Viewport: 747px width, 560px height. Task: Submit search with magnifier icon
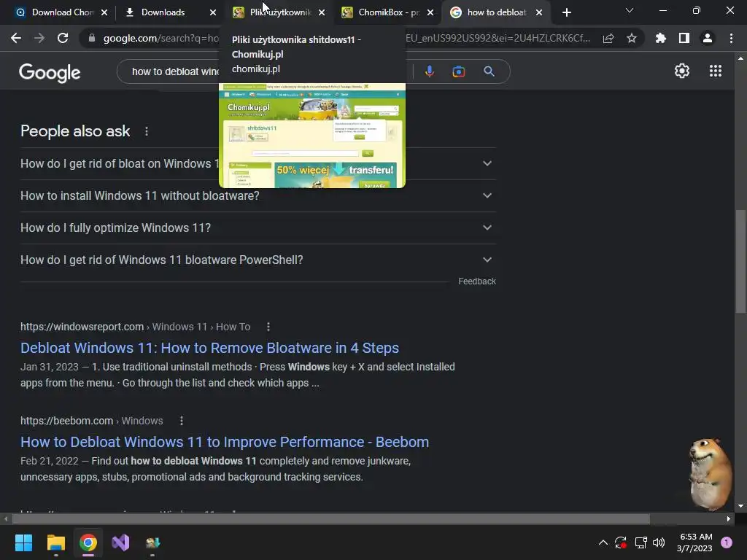click(x=489, y=71)
